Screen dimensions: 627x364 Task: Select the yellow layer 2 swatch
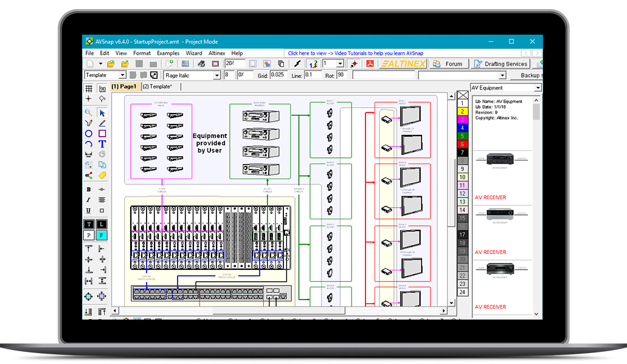(462, 111)
